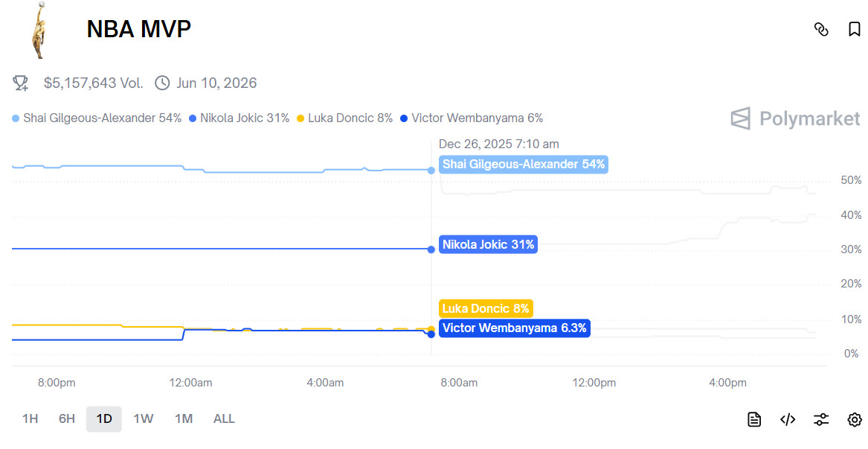Select the 1D time range
This screenshot has width=868, height=449.
[104, 418]
